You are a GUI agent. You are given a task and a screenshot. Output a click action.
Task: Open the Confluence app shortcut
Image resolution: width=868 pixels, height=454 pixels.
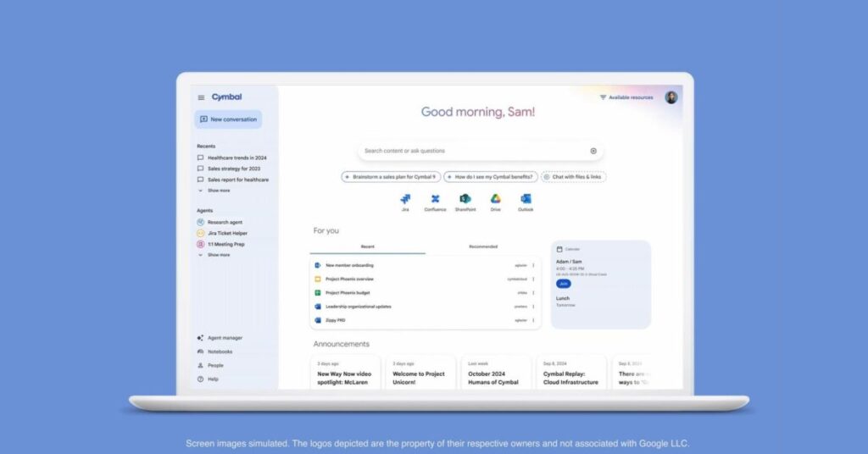pos(435,202)
